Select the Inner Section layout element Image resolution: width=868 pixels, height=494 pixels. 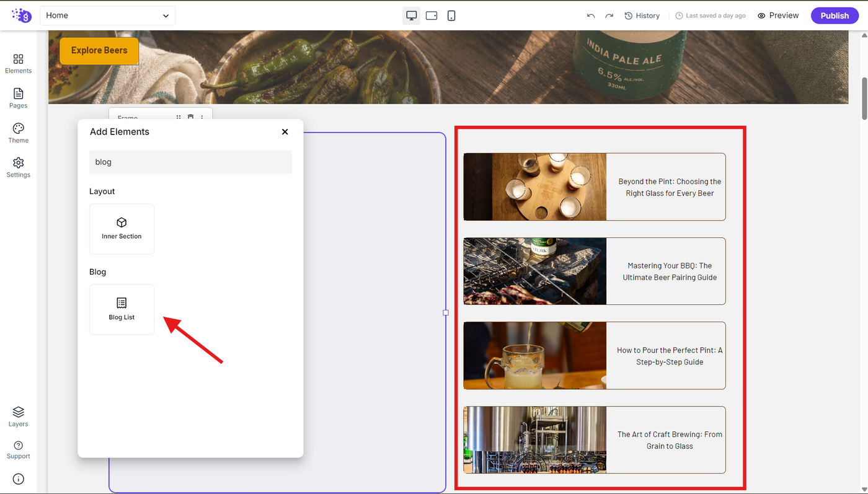click(x=122, y=229)
